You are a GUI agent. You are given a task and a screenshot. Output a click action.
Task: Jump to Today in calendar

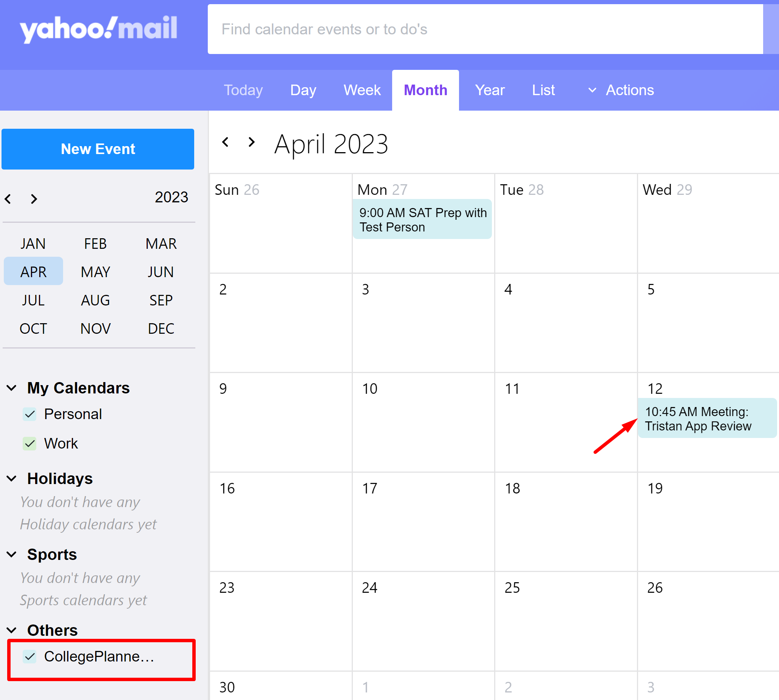tap(243, 90)
